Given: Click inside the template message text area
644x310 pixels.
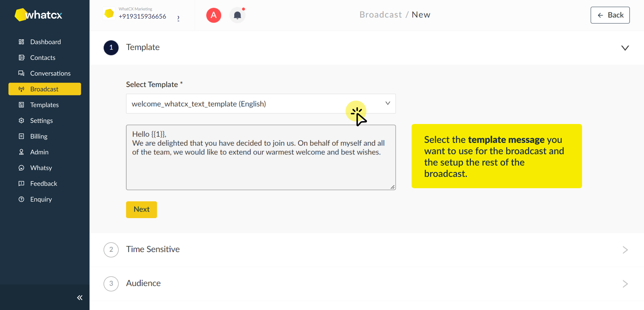Looking at the screenshot, I should point(261,157).
